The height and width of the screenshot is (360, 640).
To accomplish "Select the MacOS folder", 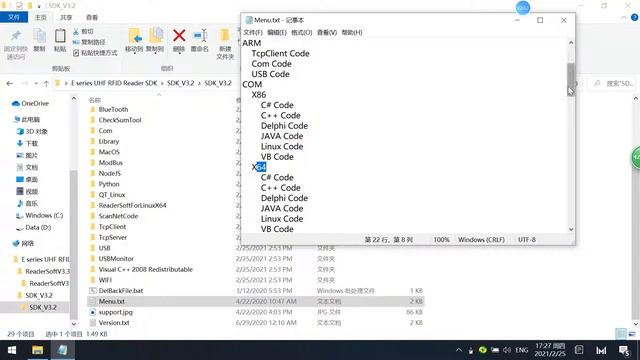I will click(104, 152).
